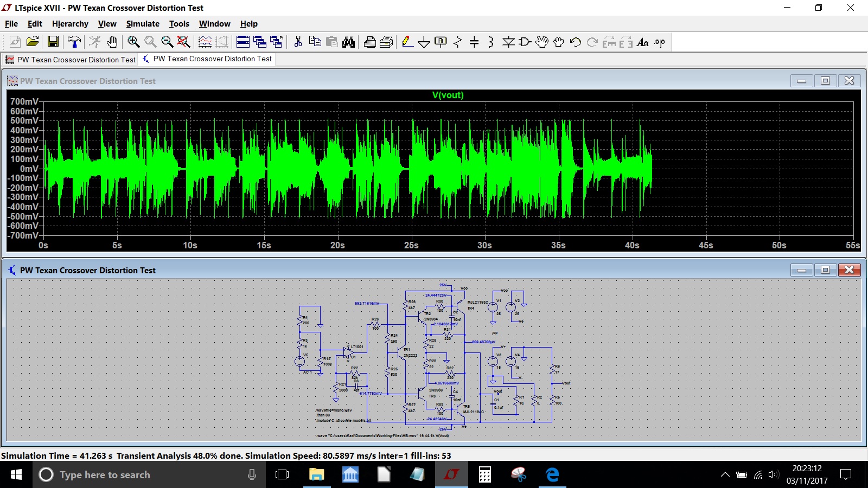
Task: Zoom out using the magnifier-minus icon
Action: coord(167,42)
